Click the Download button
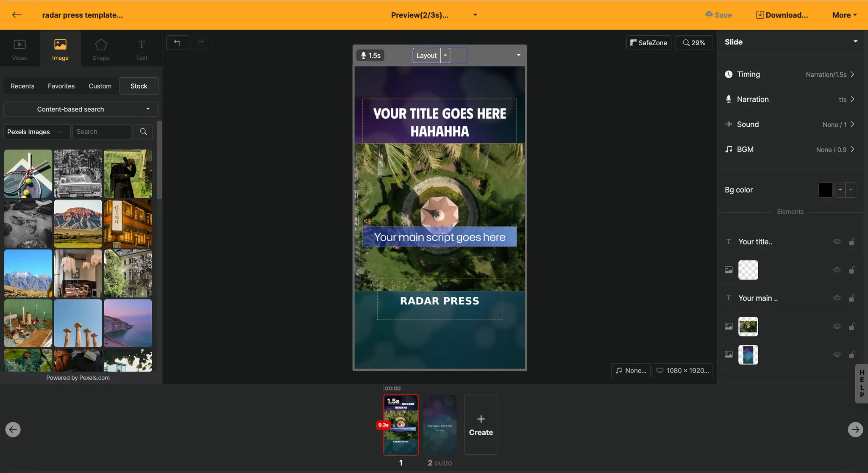The width and height of the screenshot is (868, 473). (782, 15)
